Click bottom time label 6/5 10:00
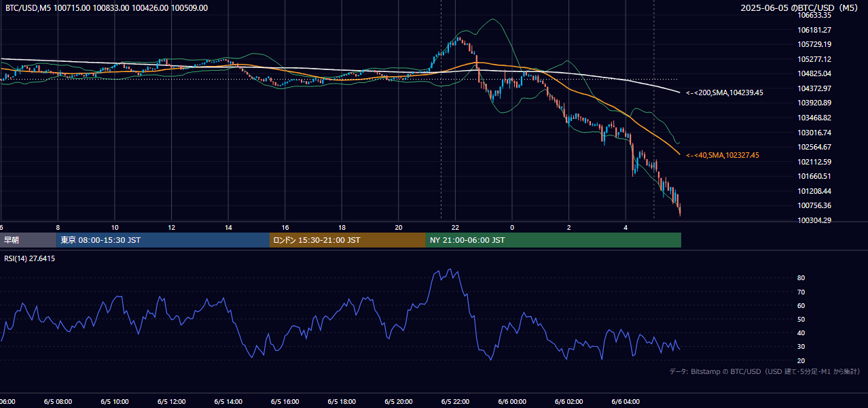The image size is (868, 408). point(115,401)
